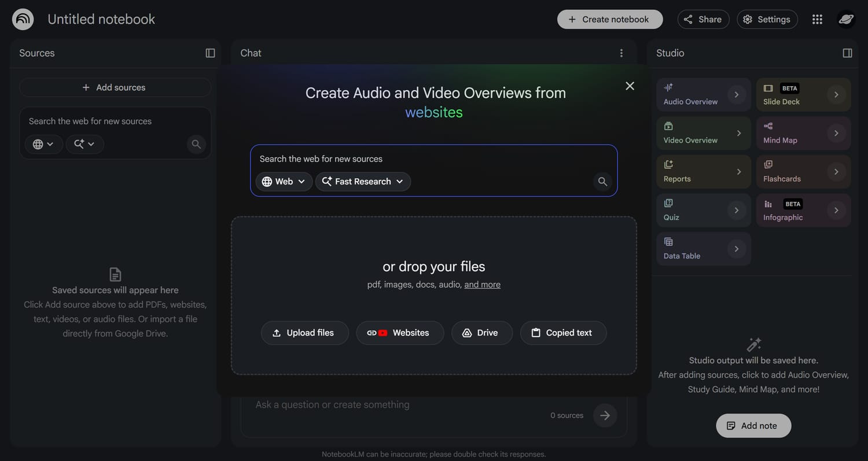The width and height of the screenshot is (868, 461).
Task: Open the Chat three-dot options menu
Action: (621, 53)
